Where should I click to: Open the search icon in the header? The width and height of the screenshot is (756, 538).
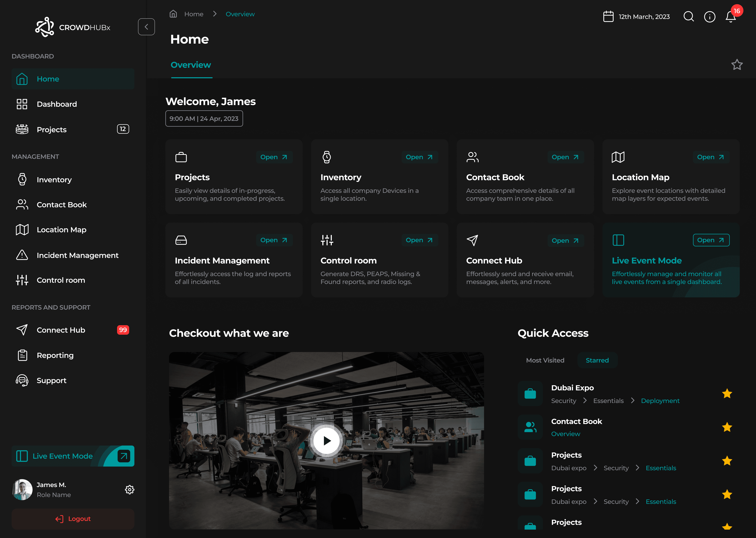(689, 16)
